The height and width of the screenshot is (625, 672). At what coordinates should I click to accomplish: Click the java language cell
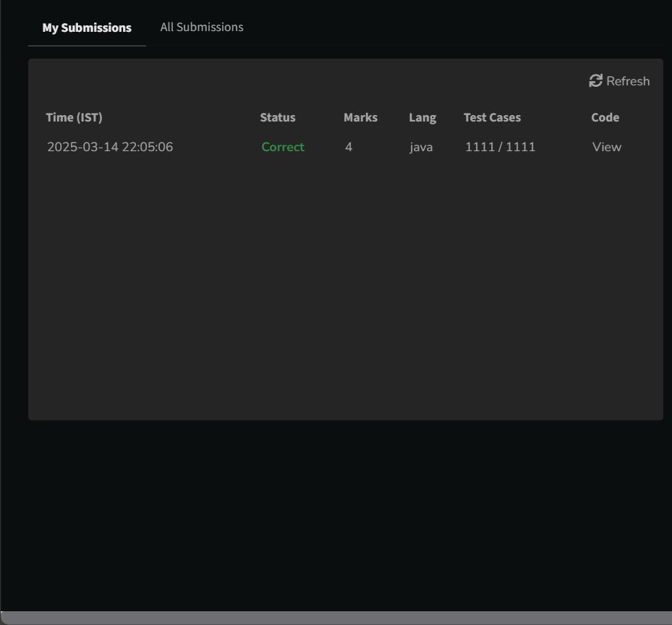(421, 148)
